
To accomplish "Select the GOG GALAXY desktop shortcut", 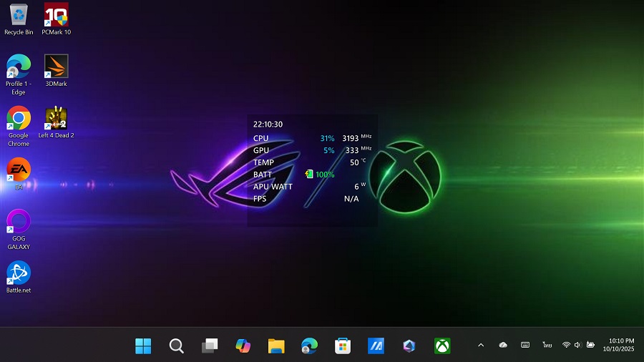I will click(x=19, y=222).
